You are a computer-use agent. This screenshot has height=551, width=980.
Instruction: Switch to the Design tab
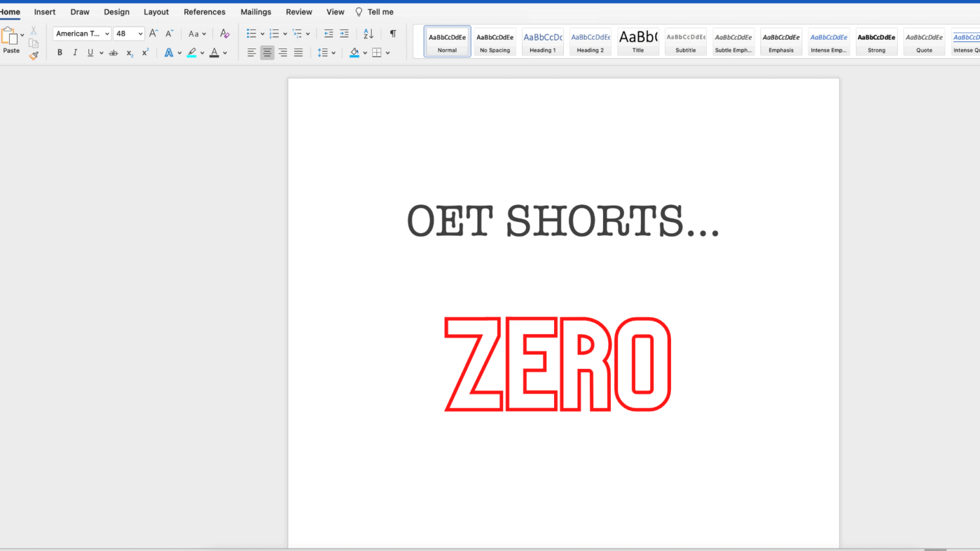point(117,12)
